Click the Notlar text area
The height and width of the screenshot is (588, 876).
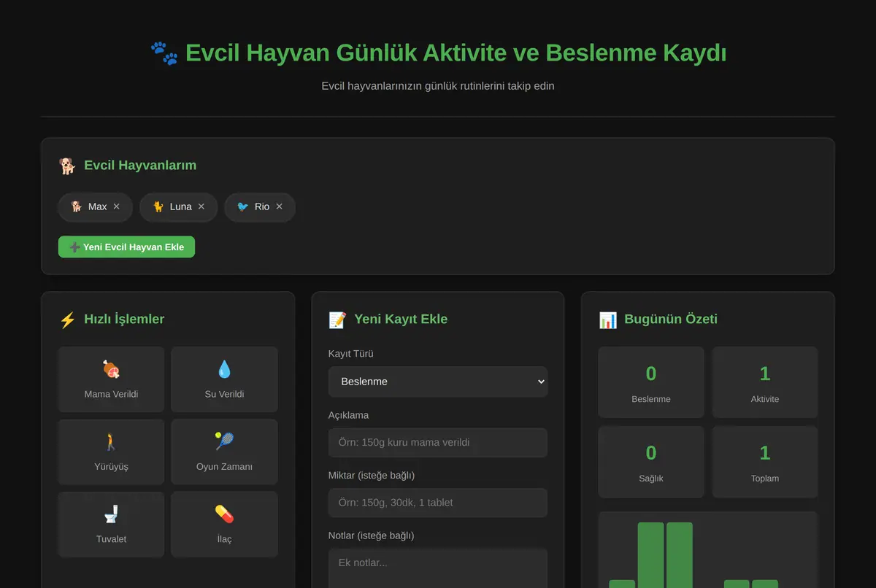tap(438, 568)
